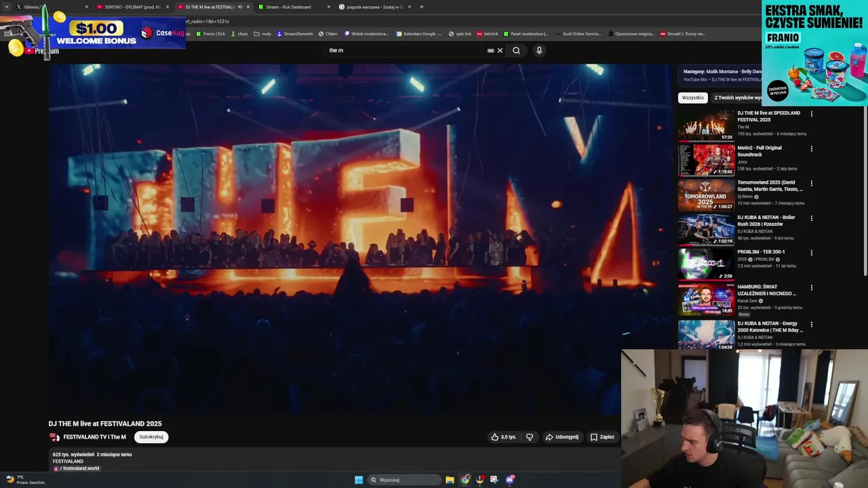
Task: Click the YouTube Premium logo
Action: 43,51
